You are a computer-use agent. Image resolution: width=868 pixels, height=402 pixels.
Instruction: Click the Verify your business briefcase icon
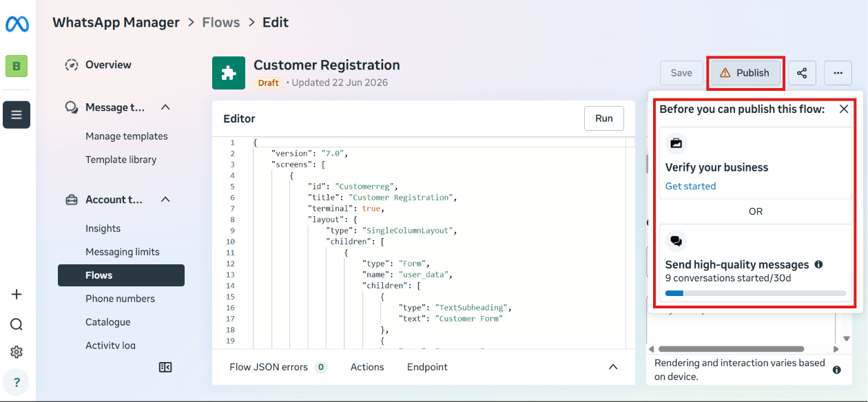coord(676,144)
